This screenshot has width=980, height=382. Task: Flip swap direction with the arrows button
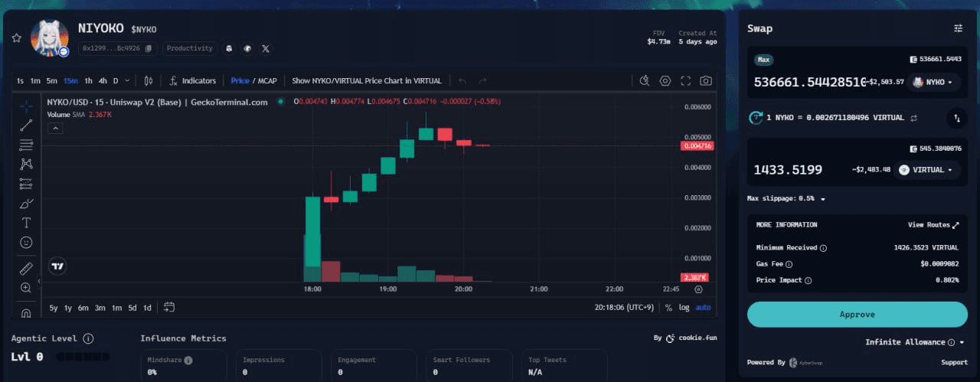[x=957, y=118]
